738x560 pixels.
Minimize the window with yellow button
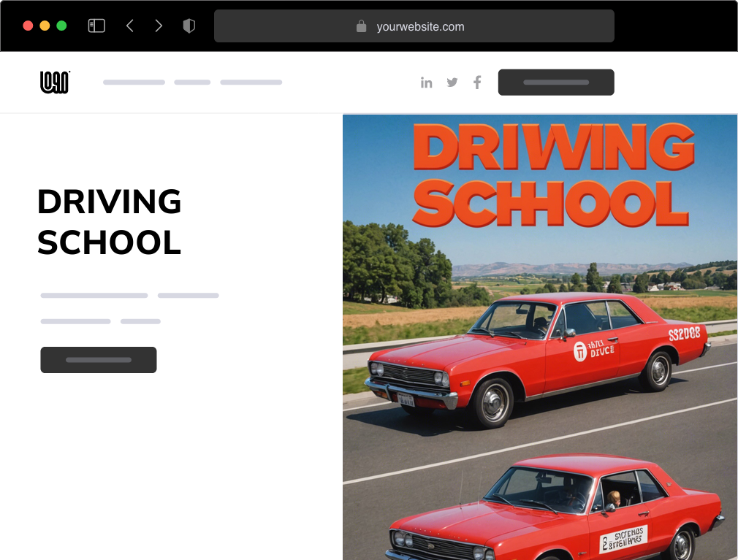pos(45,26)
